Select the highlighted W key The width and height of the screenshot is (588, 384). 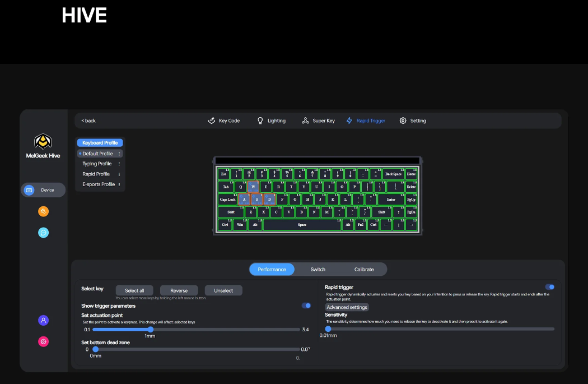click(x=253, y=187)
